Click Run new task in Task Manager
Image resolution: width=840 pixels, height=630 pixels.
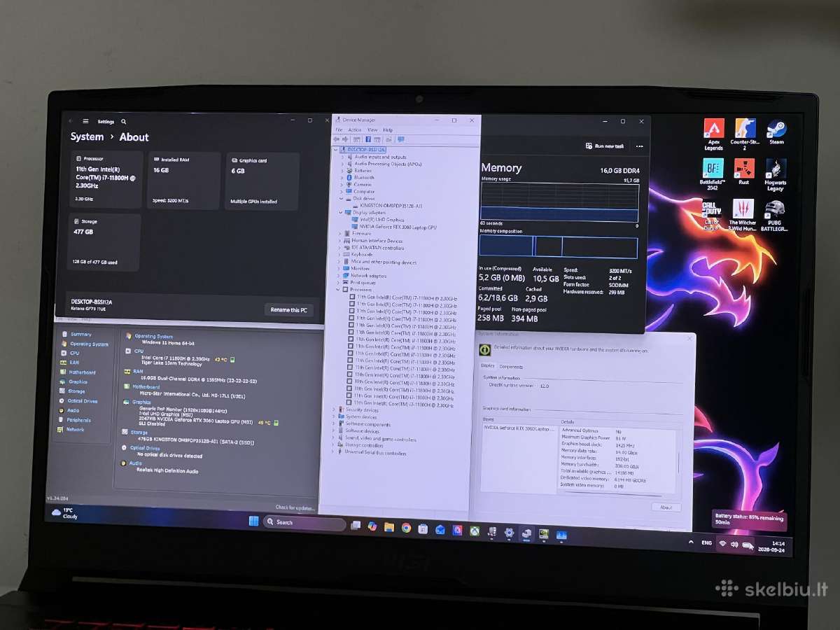[x=604, y=146]
